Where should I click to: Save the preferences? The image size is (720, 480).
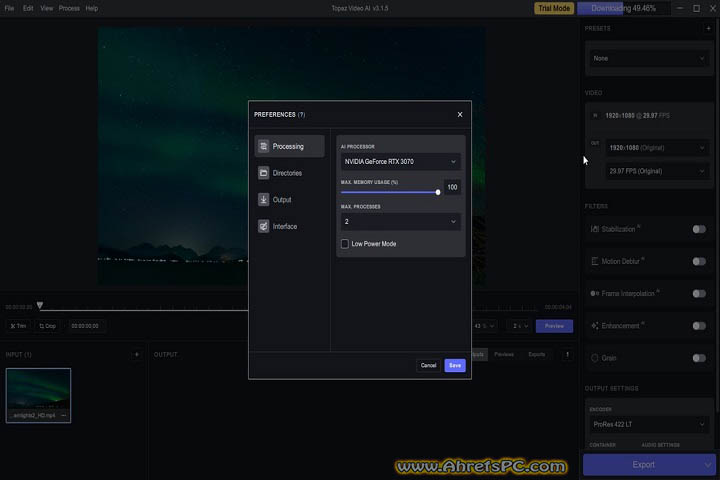tap(455, 365)
